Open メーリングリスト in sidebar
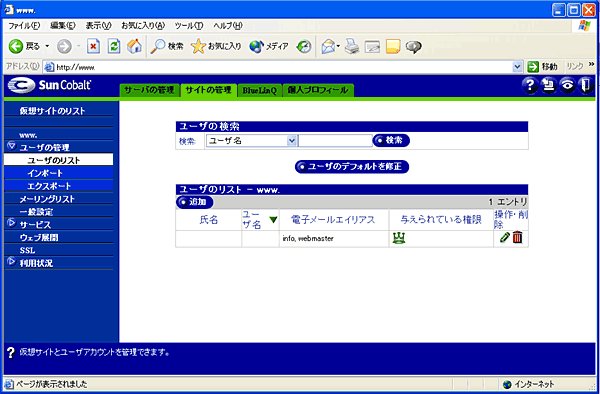This screenshot has height=394, width=600. point(47,199)
